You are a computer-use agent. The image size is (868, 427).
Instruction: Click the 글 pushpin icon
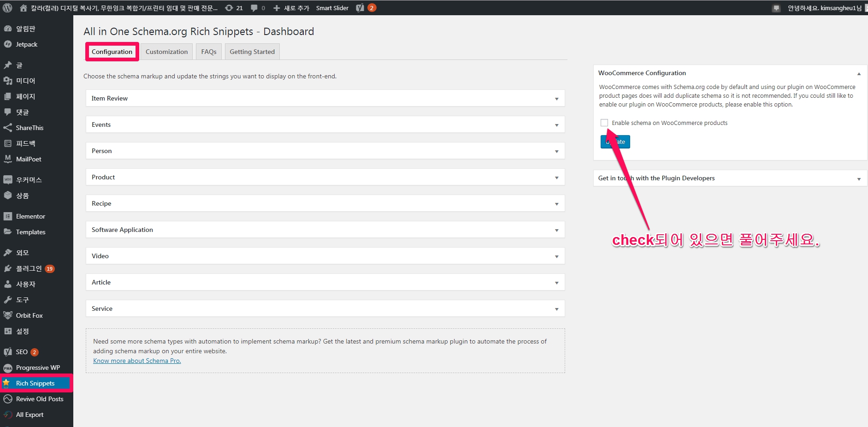[x=8, y=65]
